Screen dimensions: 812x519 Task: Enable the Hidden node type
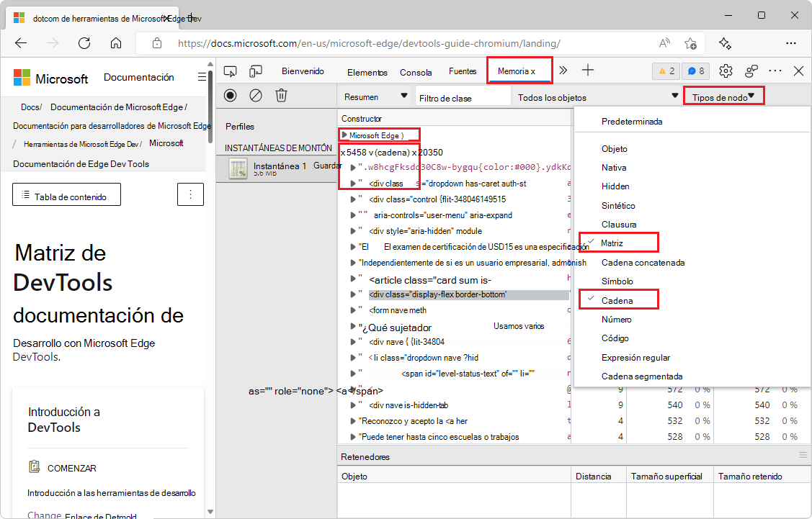pos(615,186)
